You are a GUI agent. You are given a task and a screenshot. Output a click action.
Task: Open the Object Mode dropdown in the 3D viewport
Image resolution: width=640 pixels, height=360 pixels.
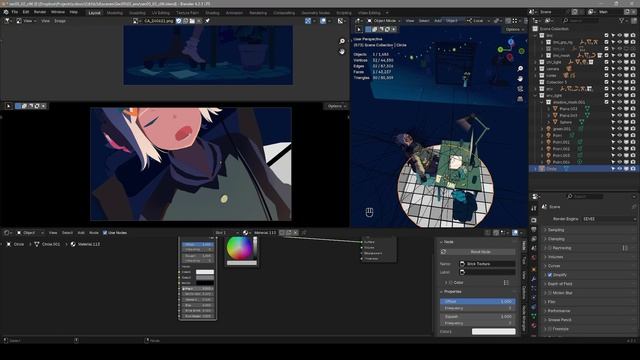pyautogui.click(x=384, y=21)
